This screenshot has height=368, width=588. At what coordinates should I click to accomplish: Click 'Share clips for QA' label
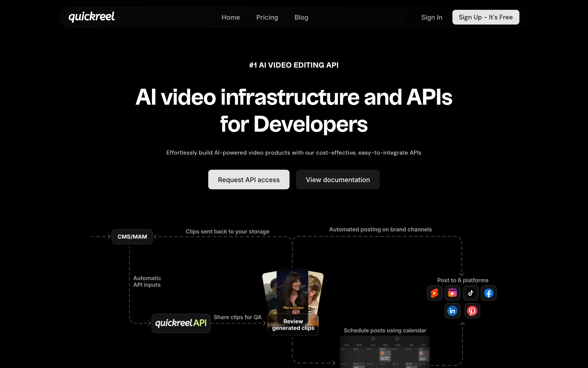(x=237, y=317)
